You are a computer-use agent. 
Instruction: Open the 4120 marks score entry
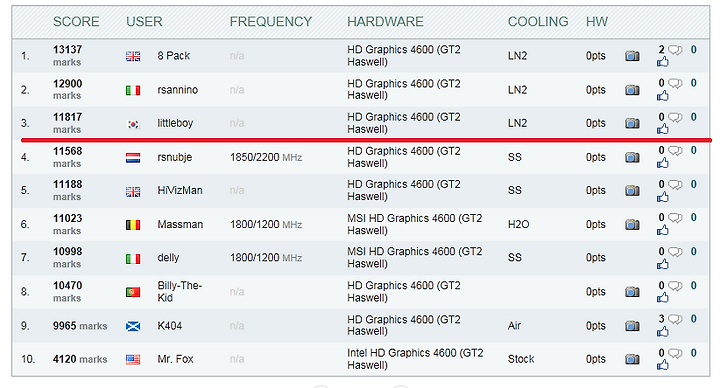(80, 359)
